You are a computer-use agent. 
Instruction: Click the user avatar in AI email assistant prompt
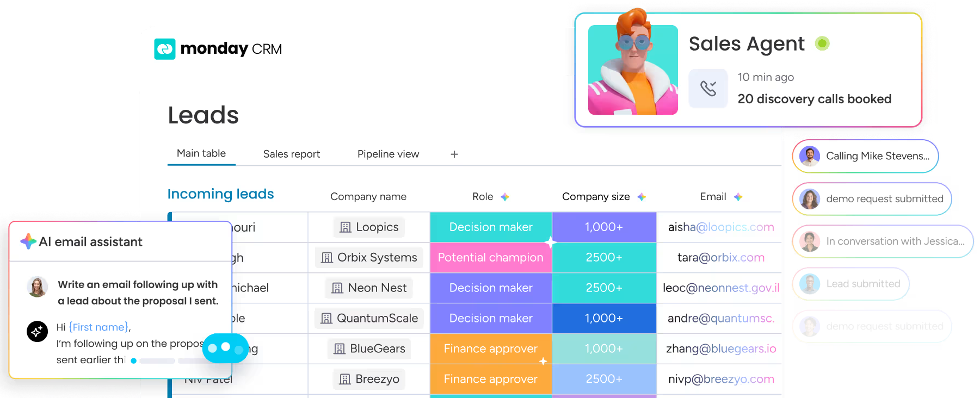pos(37,287)
